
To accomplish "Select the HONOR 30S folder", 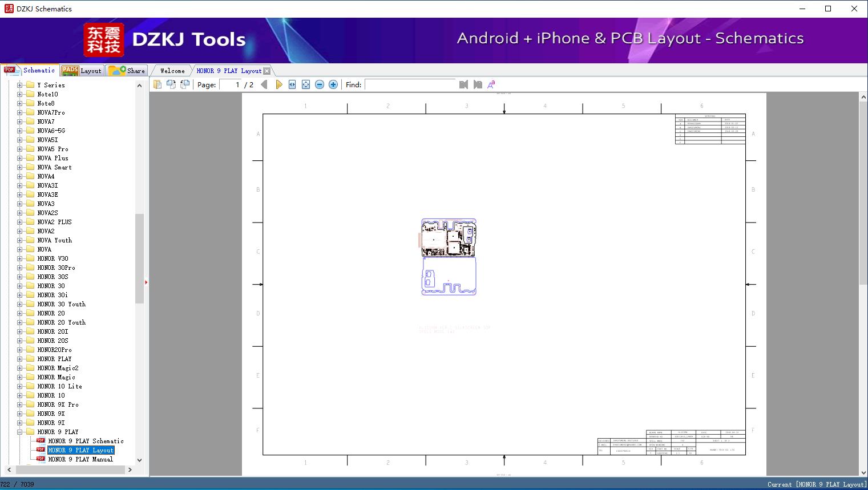I will pyautogui.click(x=53, y=277).
